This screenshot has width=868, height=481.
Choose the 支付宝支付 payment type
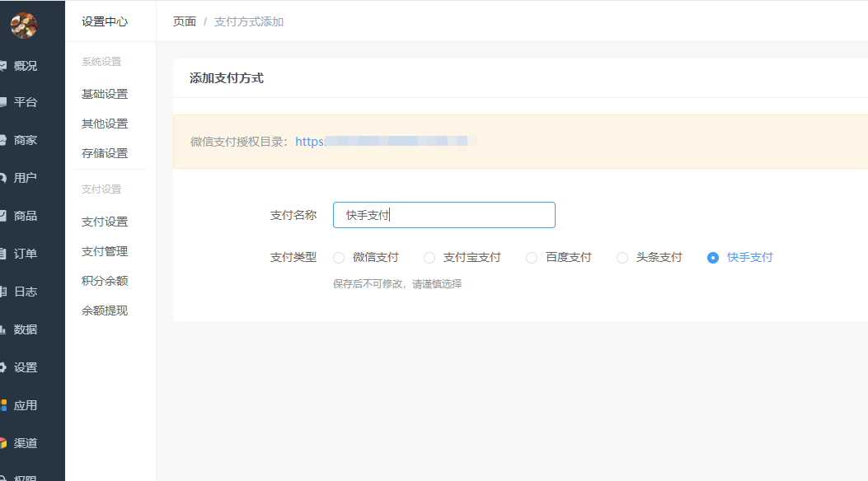429,258
